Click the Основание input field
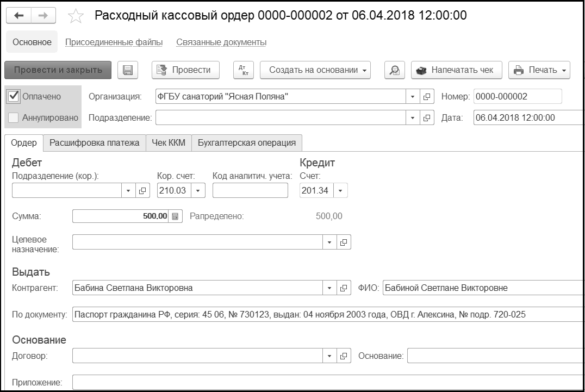585x392 pixels. click(x=495, y=356)
